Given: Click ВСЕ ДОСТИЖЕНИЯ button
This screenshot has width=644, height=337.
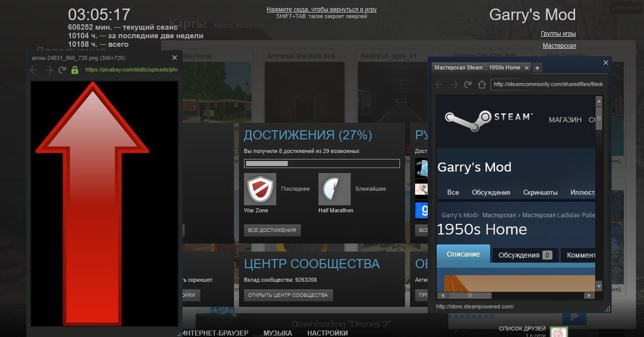Looking at the screenshot, I should point(273,230).
